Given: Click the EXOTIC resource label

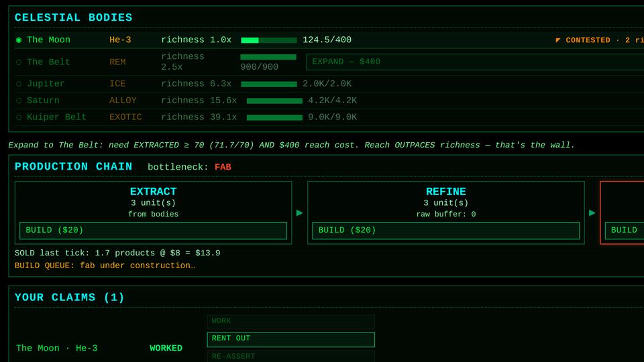Looking at the screenshot, I should (125, 117).
